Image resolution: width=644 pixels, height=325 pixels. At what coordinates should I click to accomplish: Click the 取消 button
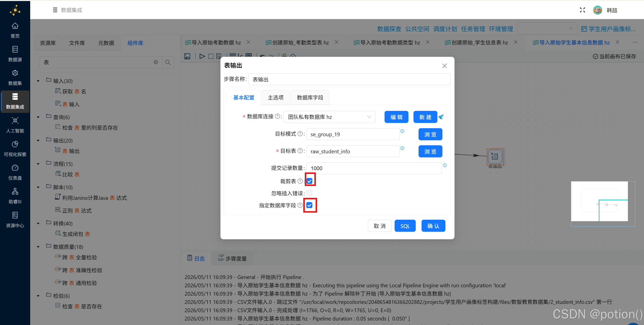[x=380, y=226]
